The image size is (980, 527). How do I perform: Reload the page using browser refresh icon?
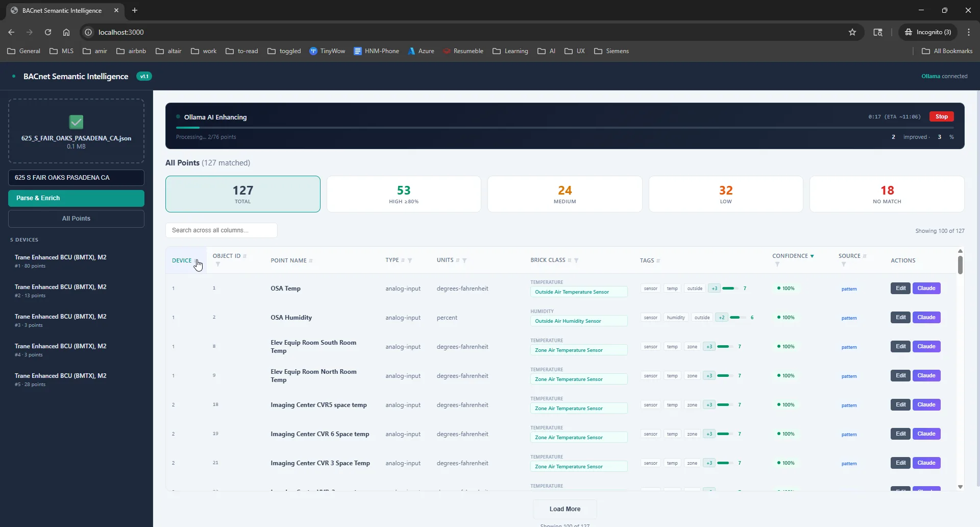coord(48,32)
